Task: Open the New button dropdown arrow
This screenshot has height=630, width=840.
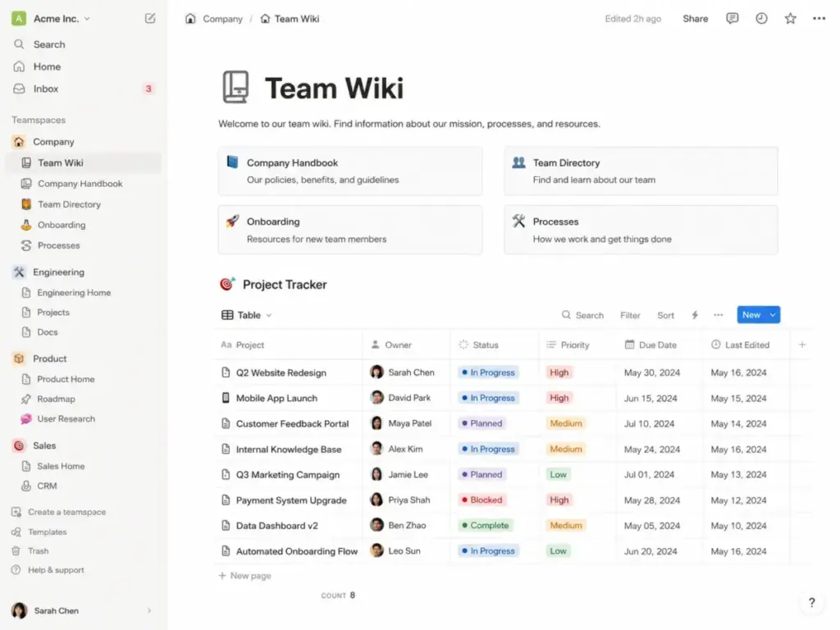Action: pos(773,315)
